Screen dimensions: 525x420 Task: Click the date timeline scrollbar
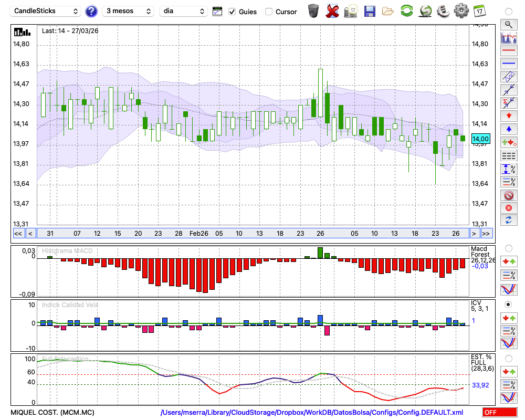tap(252, 234)
